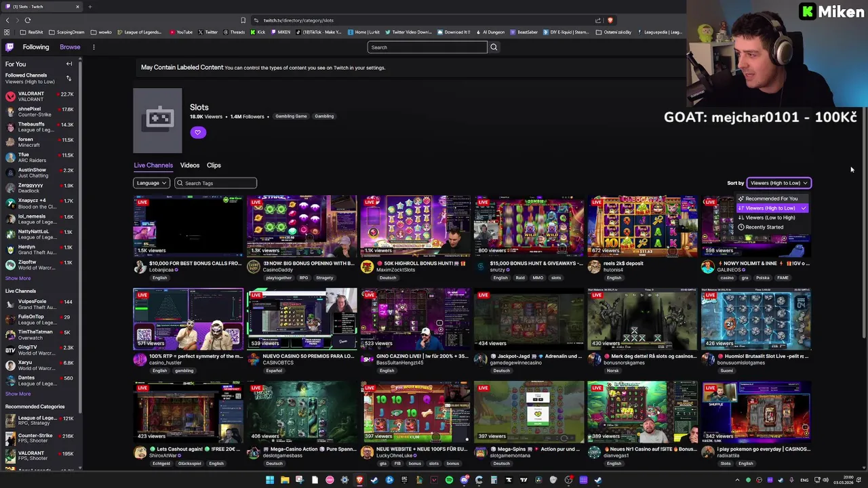Select the Live Channels tab

[x=153, y=165]
